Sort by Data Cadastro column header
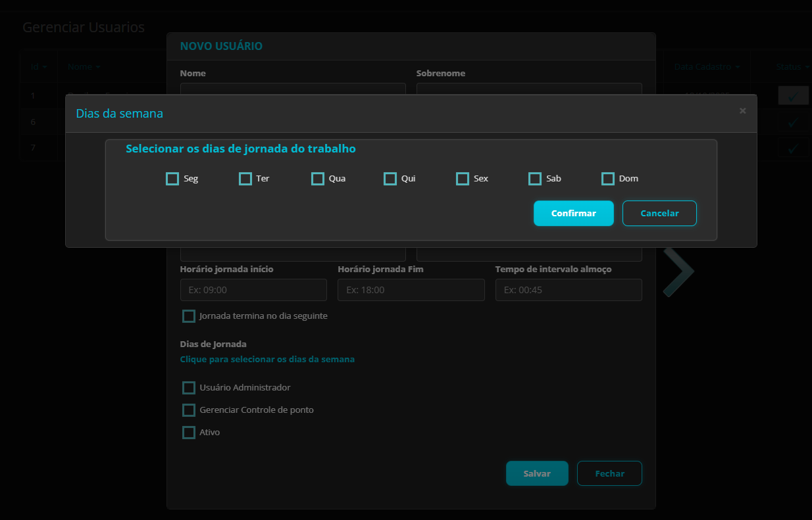Screen dimensions: 812x520 click(706, 67)
